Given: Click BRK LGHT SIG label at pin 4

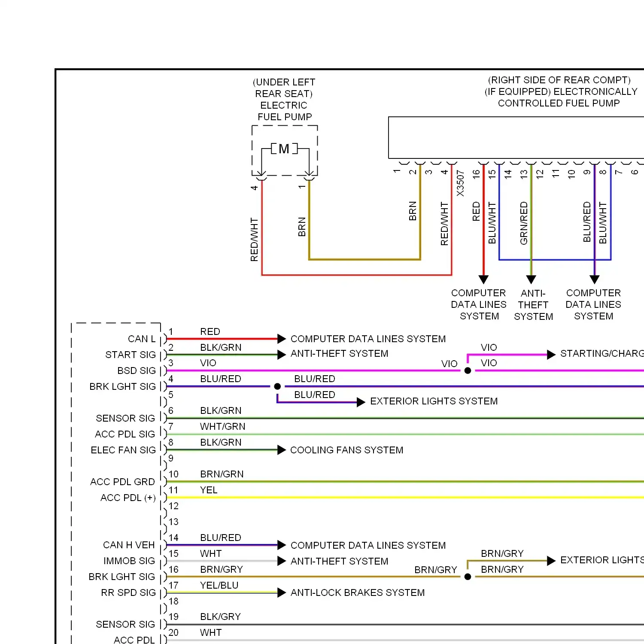Looking at the screenshot, I should pyautogui.click(x=123, y=386).
